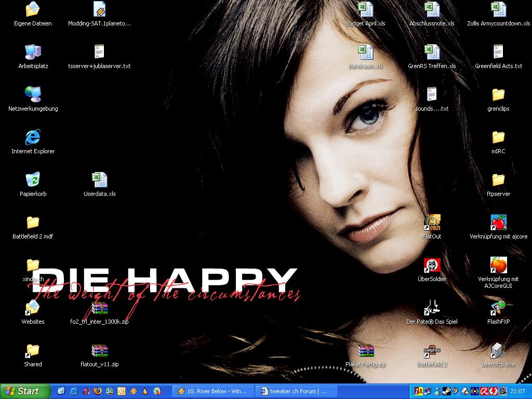Image resolution: width=532 pixels, height=399 pixels.
Task: Select the Papierkorb recycle bin icon
Action: [33, 180]
